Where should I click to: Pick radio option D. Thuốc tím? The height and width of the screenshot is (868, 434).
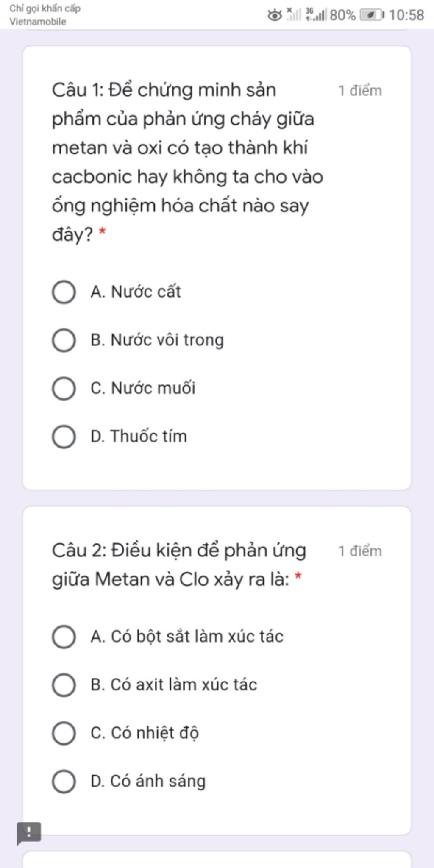(x=64, y=437)
